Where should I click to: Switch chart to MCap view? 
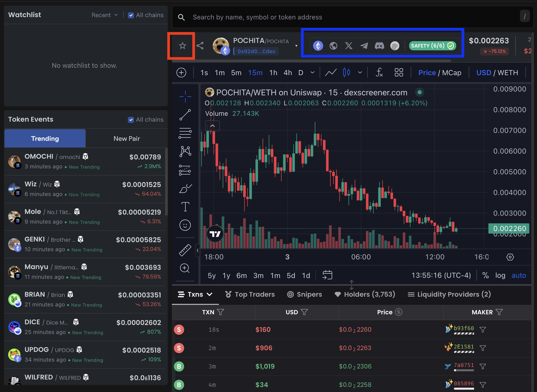point(452,73)
